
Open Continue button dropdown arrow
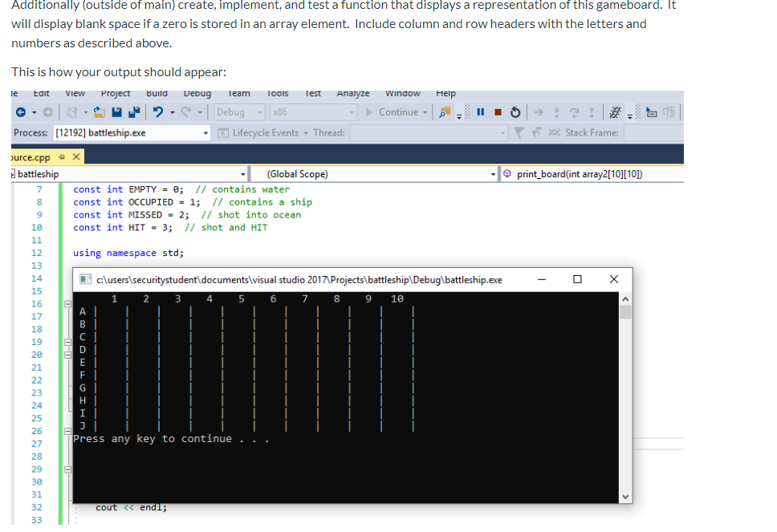[x=425, y=112]
